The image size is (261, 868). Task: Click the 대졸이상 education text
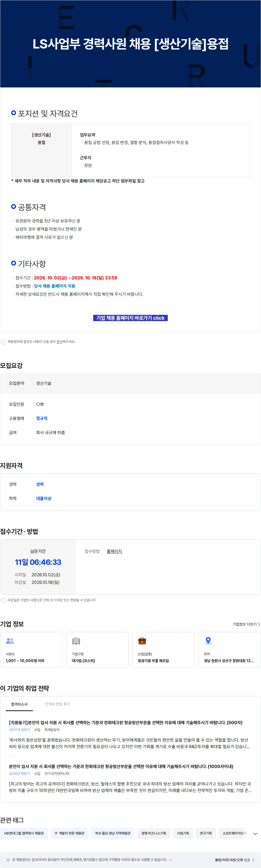pyautogui.click(x=44, y=498)
